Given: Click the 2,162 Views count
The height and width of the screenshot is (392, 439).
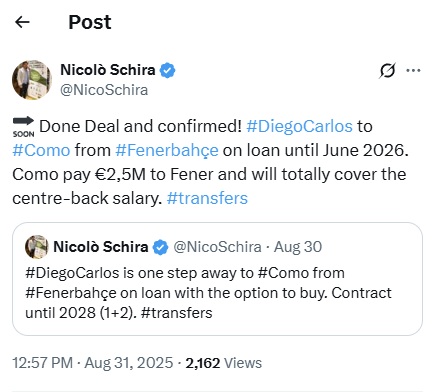Looking at the screenshot, I should click(224, 363).
